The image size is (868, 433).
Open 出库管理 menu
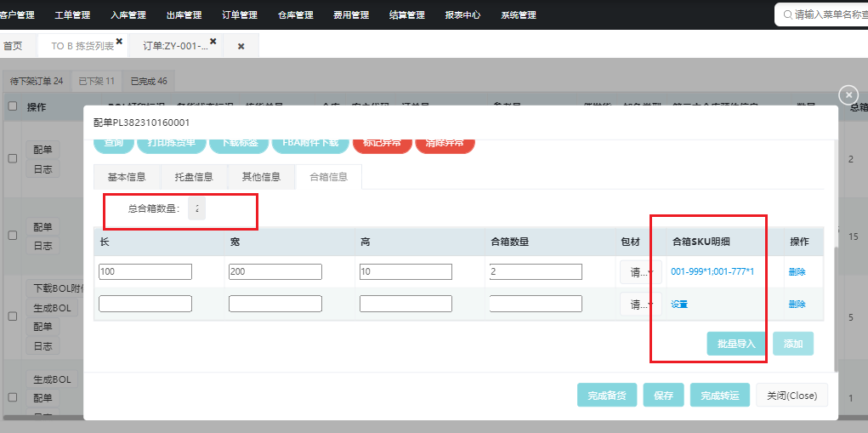tap(184, 15)
